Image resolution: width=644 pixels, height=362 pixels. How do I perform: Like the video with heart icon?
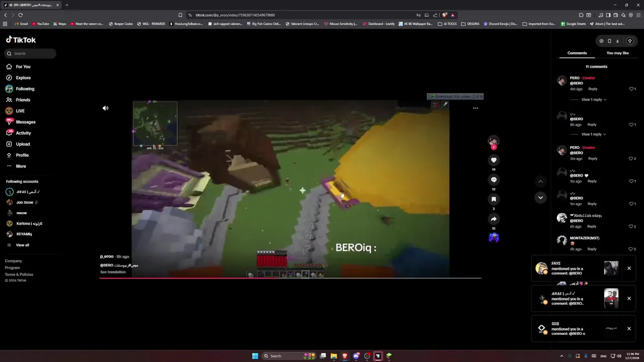tap(494, 160)
